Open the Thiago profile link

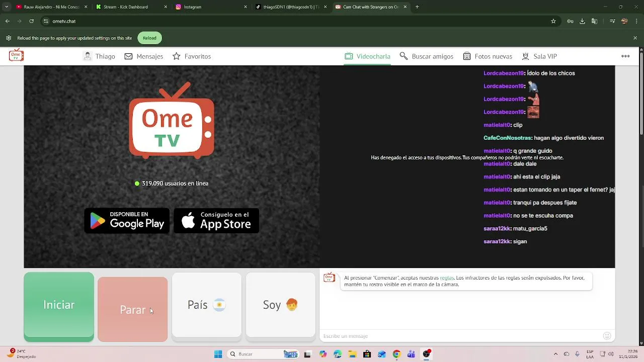coord(100,56)
